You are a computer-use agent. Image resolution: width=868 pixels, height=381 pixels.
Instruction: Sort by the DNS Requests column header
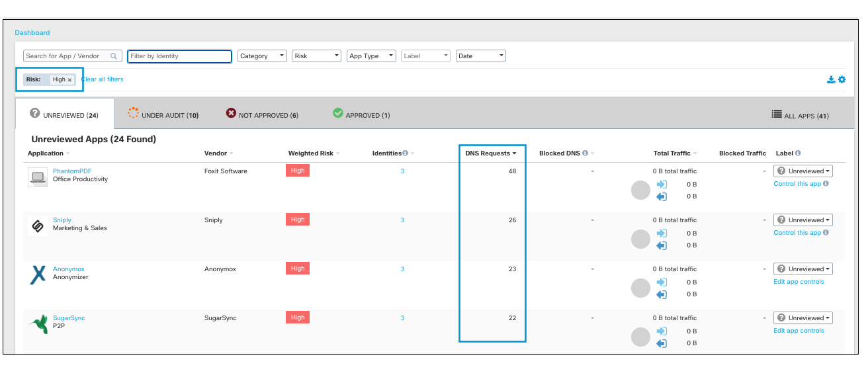490,153
